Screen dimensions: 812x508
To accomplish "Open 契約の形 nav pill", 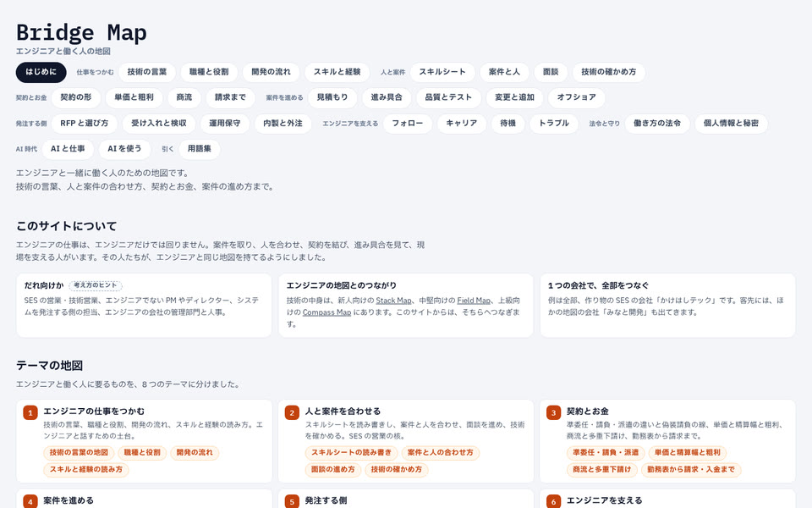I will pos(76,97).
